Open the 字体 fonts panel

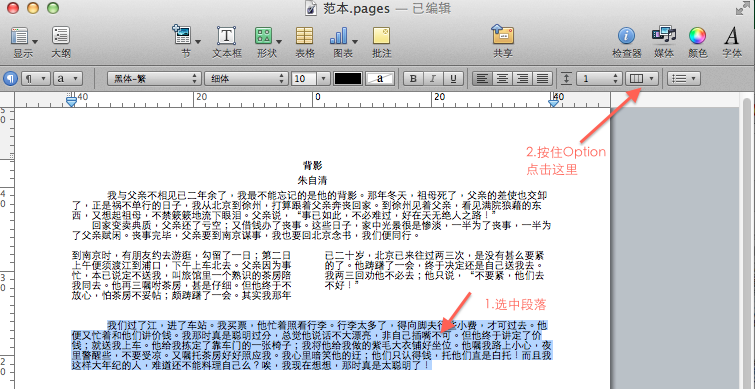click(x=731, y=35)
